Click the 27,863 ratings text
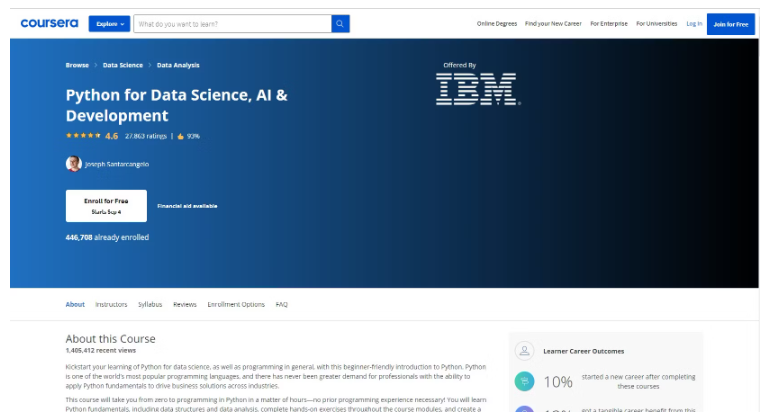This screenshot has height=417, width=766. (x=146, y=136)
